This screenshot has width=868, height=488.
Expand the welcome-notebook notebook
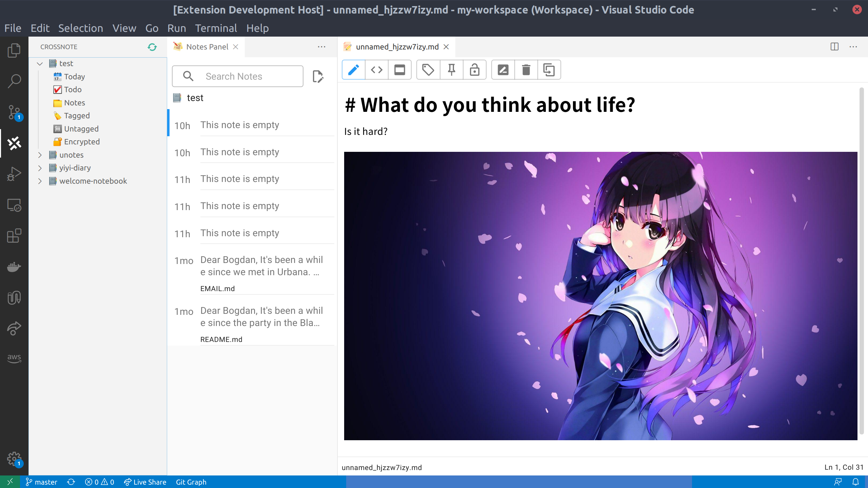(40, 181)
